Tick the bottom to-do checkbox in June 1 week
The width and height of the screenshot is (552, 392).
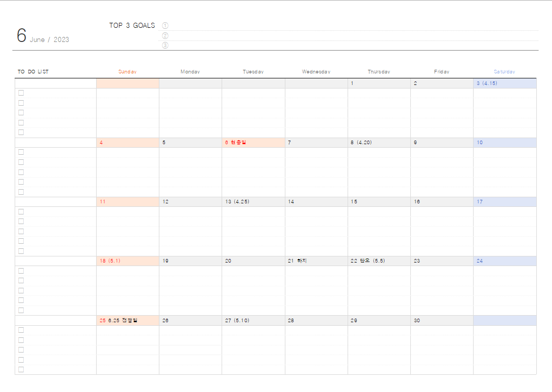point(21,133)
